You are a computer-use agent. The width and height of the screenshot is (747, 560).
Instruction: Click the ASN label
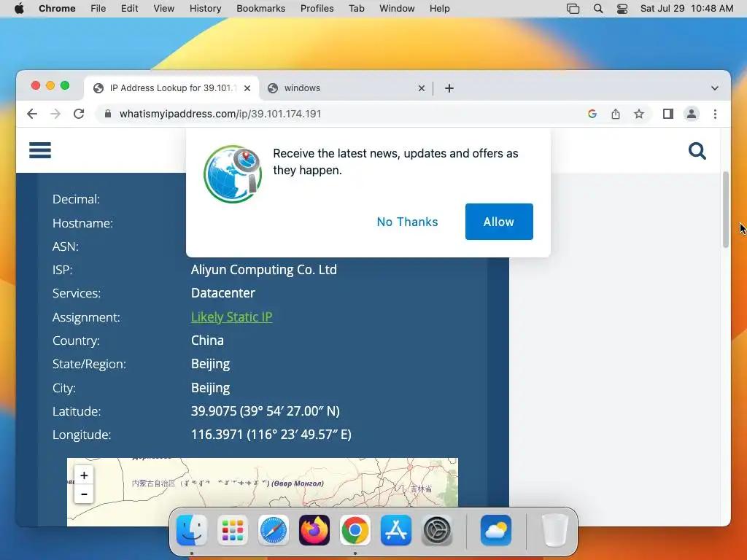65,246
